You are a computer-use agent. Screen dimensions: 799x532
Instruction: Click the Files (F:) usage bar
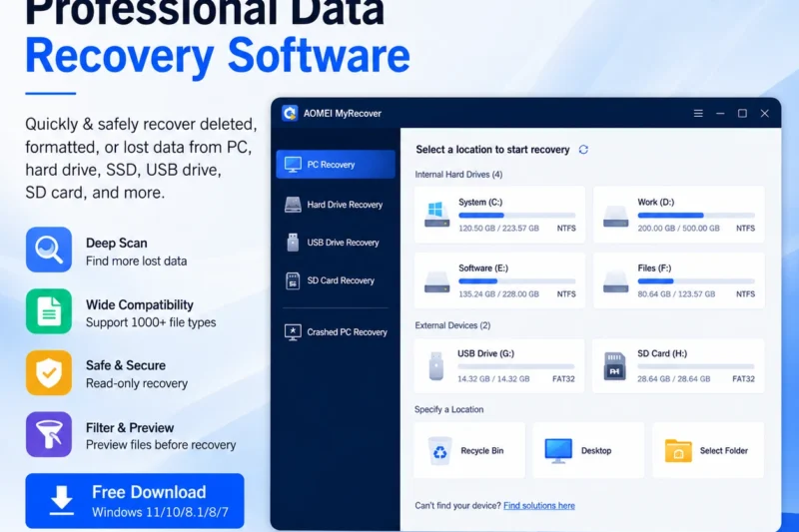(696, 281)
